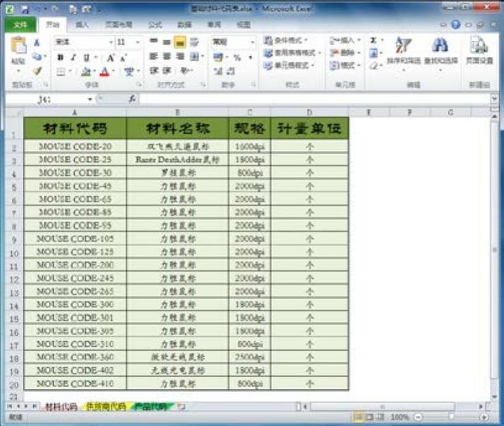Click the Excel Help question mark icon

(x=456, y=25)
